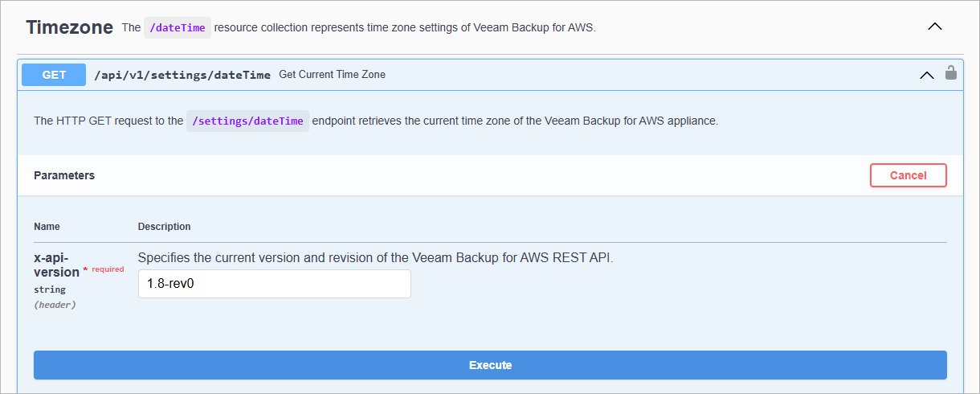The image size is (980, 394).
Task: Click the authorization lock icon
Action: [x=950, y=72]
